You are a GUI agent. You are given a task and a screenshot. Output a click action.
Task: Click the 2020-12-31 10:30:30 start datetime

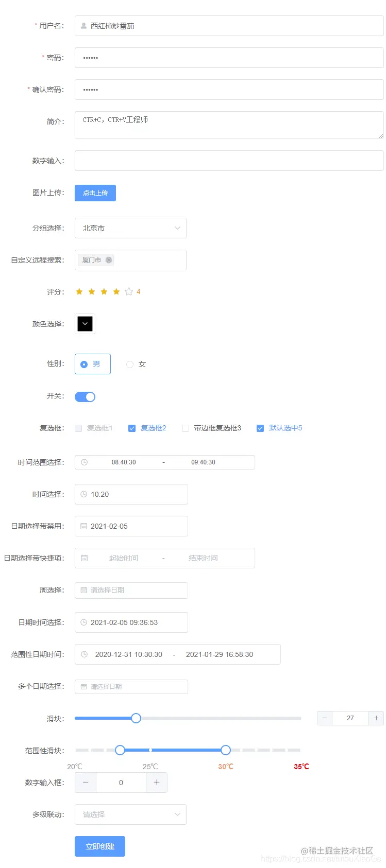129,654
